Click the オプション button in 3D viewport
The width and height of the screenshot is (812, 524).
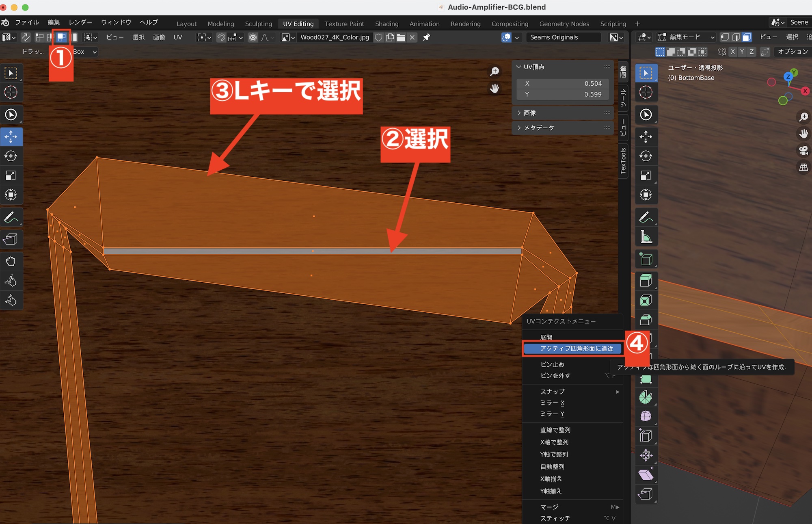pos(792,52)
